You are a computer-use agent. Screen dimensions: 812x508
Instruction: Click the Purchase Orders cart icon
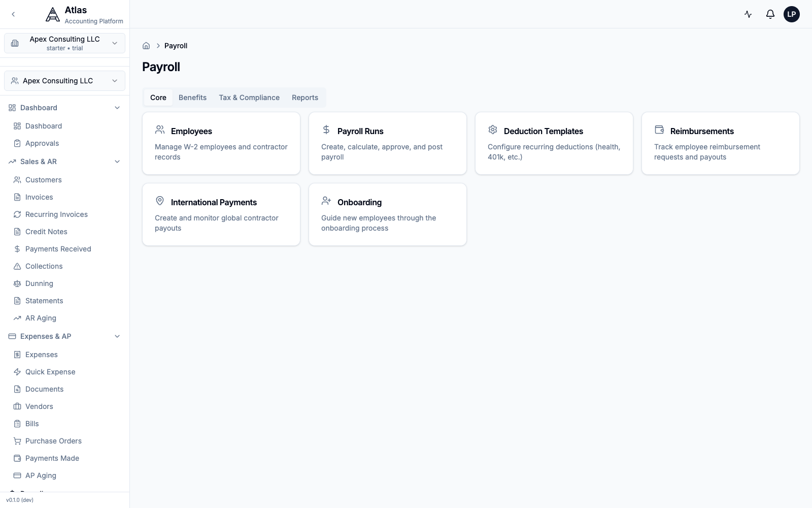coord(17,441)
